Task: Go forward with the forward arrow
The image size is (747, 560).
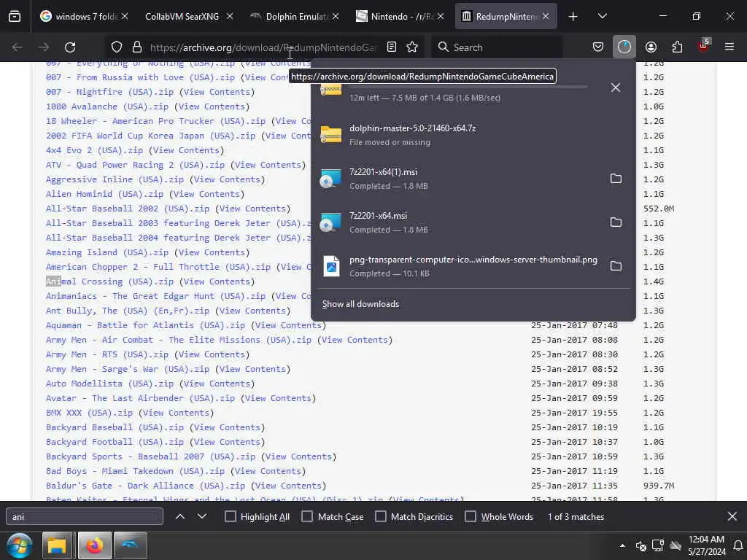Action: click(x=44, y=47)
